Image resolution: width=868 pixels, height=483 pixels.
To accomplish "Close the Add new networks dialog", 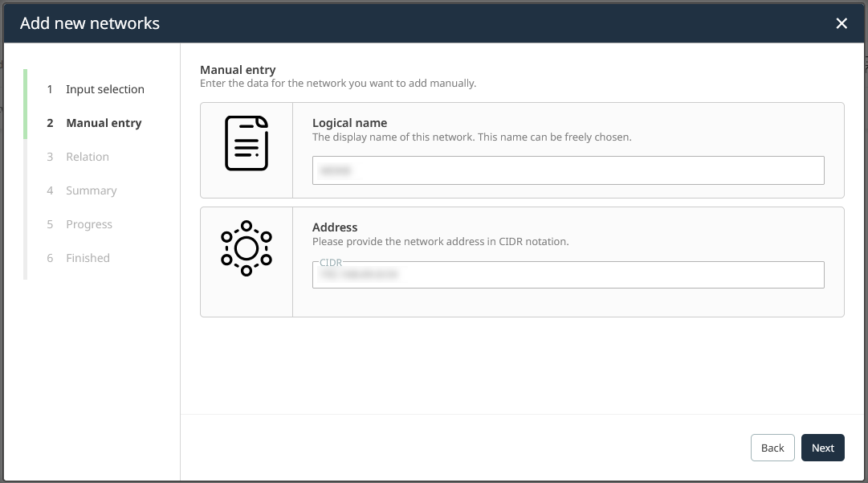I will [x=842, y=23].
